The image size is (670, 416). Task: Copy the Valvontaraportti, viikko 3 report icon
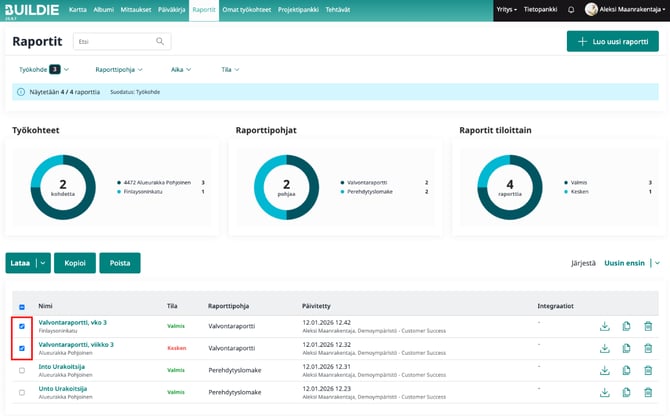(x=626, y=348)
